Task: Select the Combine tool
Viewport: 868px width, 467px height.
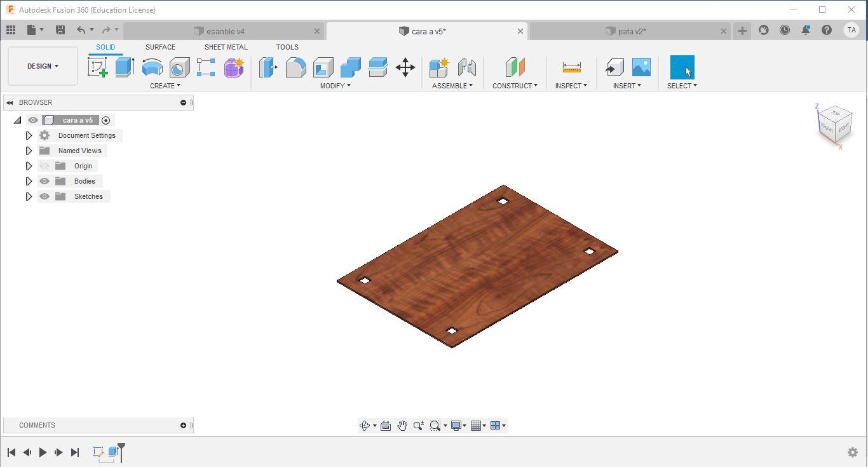Action: point(350,67)
